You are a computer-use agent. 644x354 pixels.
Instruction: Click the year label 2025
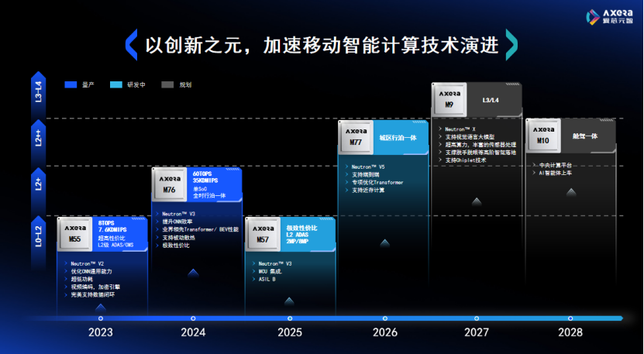pos(290,332)
